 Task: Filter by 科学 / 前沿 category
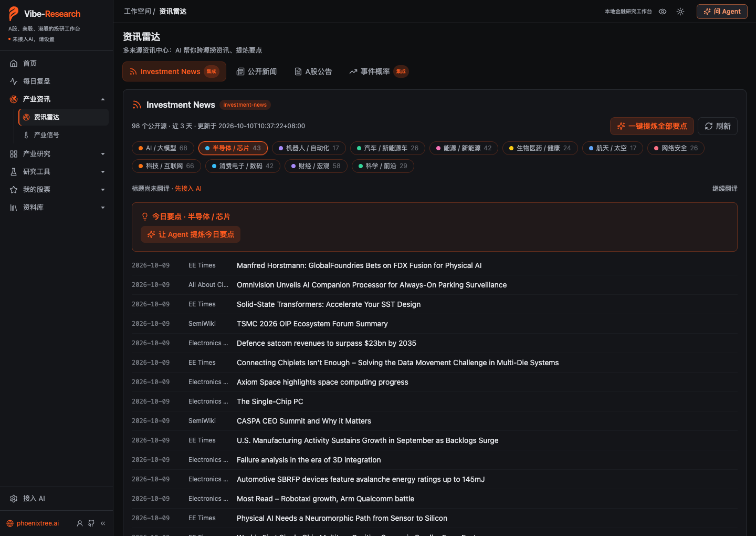[383, 166]
